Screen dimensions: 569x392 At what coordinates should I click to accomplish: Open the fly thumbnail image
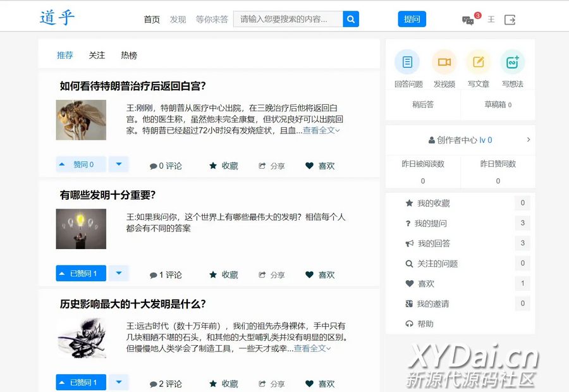pos(81,120)
